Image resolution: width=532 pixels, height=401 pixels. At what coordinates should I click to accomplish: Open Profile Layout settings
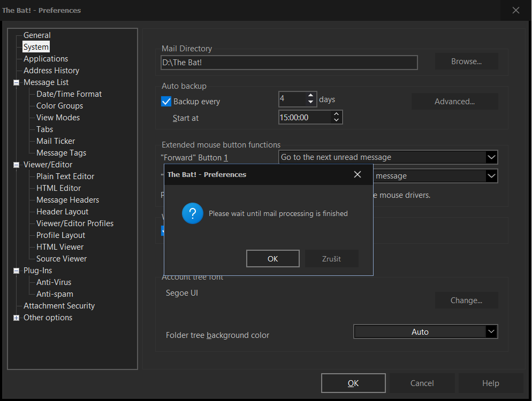tap(60, 235)
